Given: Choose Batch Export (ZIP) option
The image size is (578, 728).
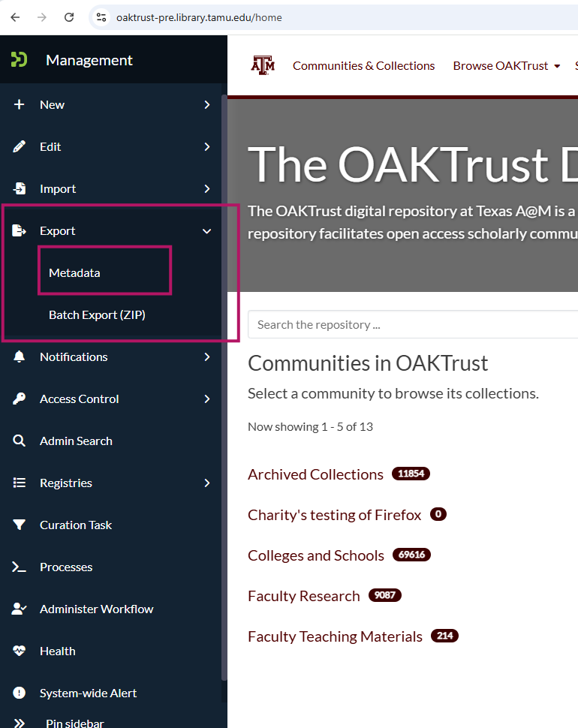Looking at the screenshot, I should tap(97, 315).
